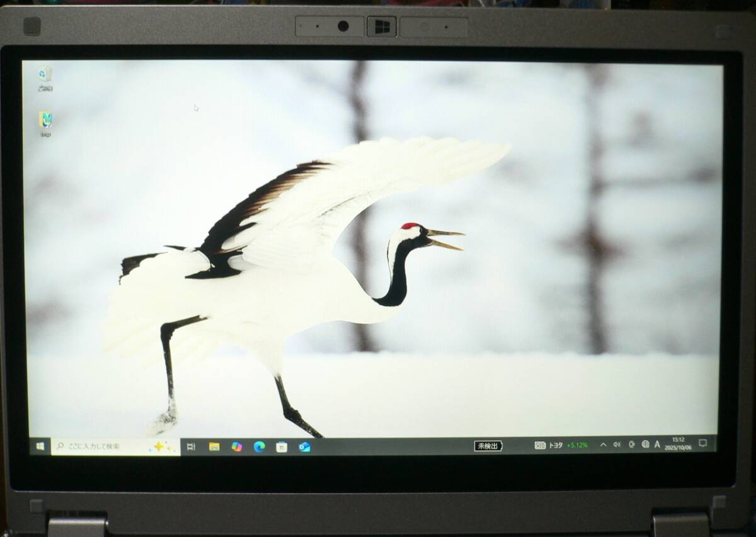The height and width of the screenshot is (537, 756).
Task: Open network globe status icon
Action: (x=645, y=444)
